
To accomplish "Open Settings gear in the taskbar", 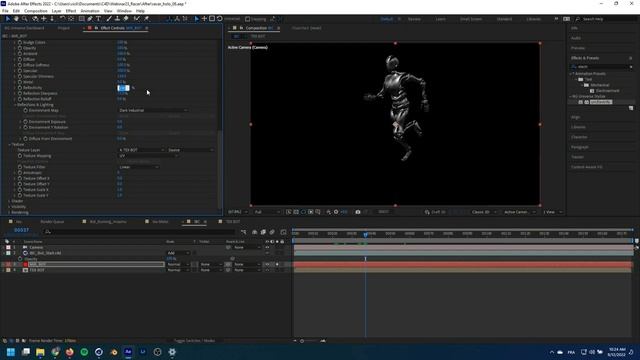I will tap(172, 351).
